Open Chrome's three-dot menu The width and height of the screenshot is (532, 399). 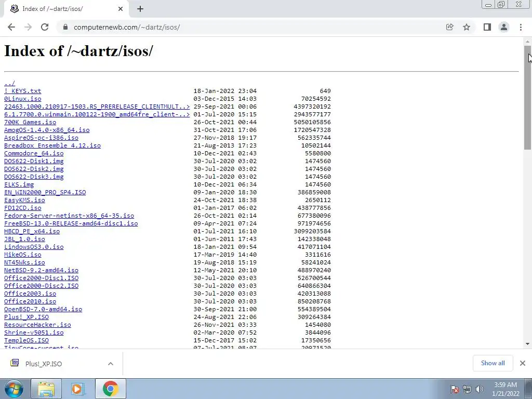521,27
